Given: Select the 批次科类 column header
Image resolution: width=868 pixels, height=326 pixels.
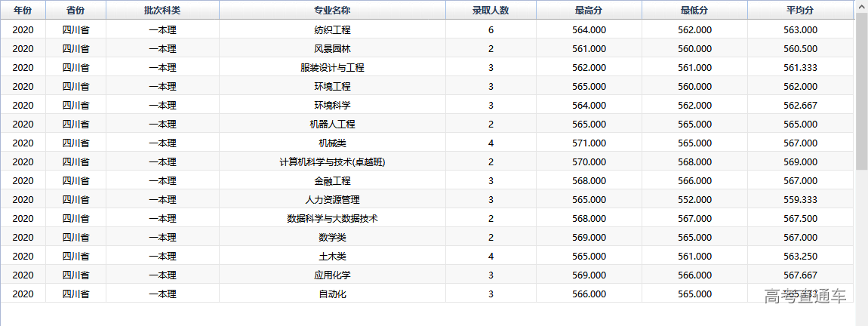Looking at the screenshot, I should point(162,11).
